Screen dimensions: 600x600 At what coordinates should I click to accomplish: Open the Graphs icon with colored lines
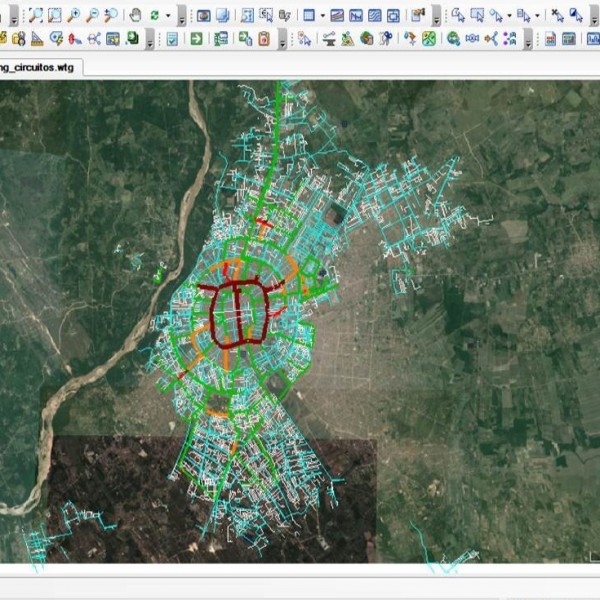[x=337, y=16]
